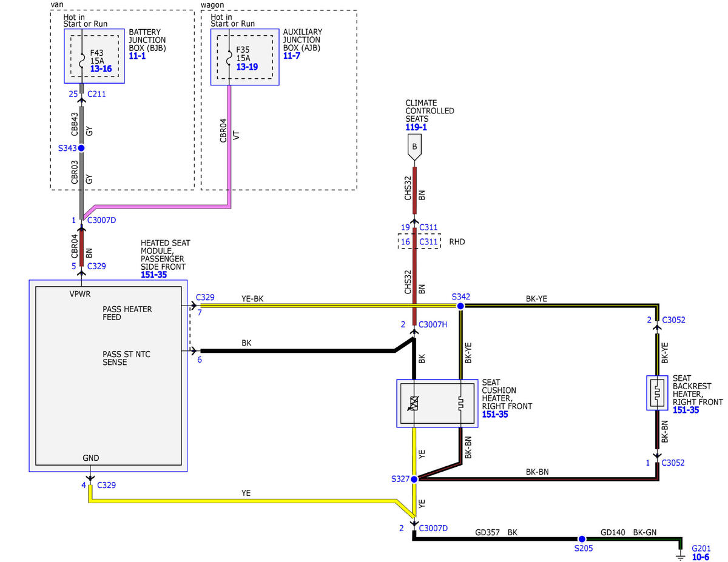This screenshot has width=728, height=562.
Task: Select the S205 splice dot
Action: click(582, 538)
